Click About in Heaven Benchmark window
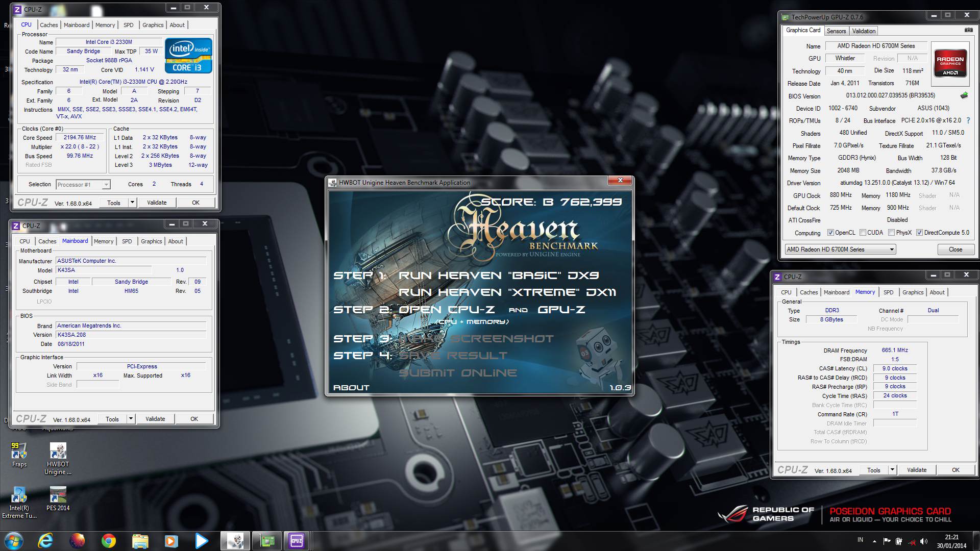The height and width of the screenshot is (551, 980). coord(351,388)
